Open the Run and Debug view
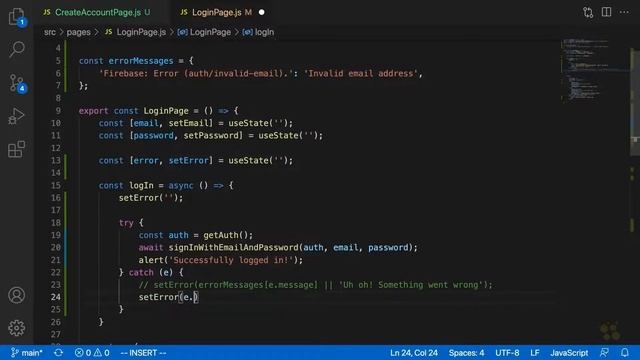 pos(16,116)
